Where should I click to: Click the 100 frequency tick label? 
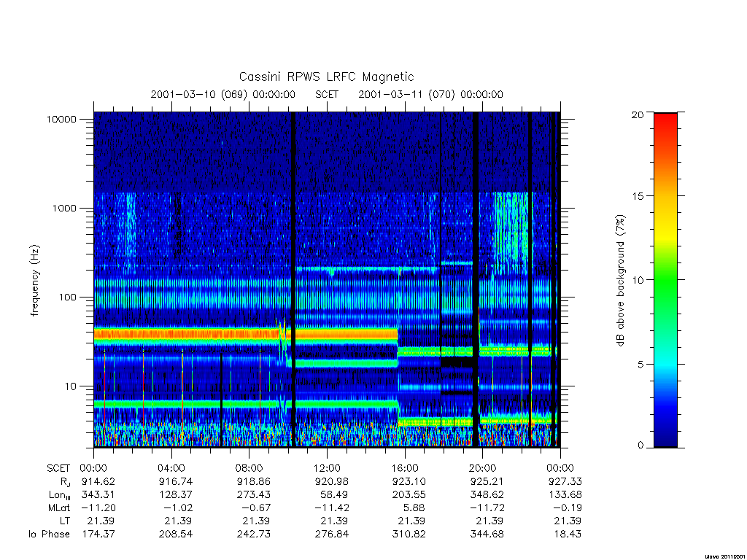click(66, 297)
